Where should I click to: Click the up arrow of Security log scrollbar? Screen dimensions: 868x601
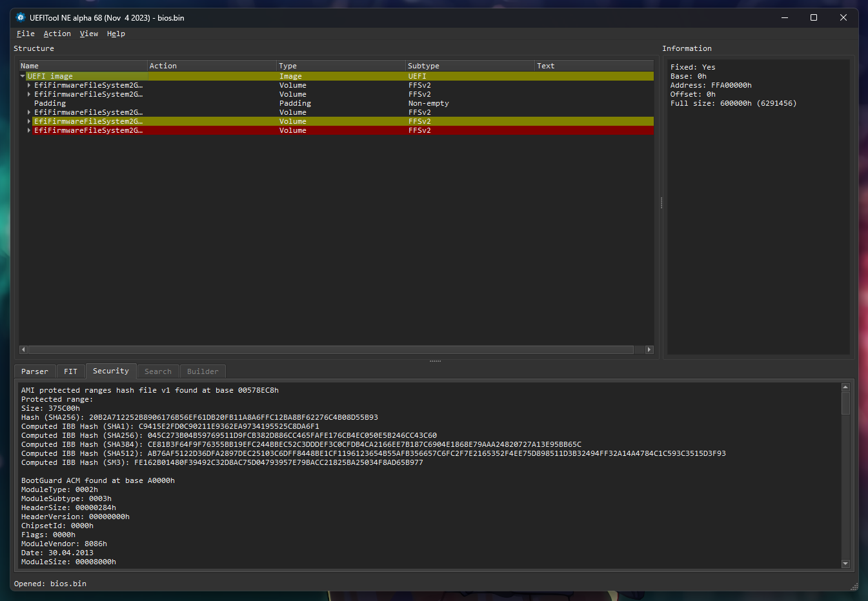click(845, 388)
